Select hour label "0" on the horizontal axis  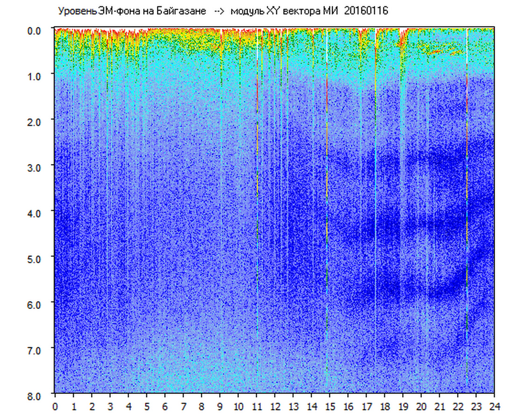(55, 406)
